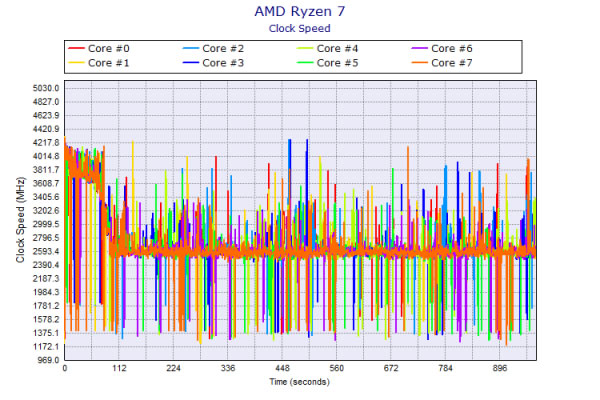Click the Core #5 legend label
Image resolution: width=600 pixels, height=400 pixels.
point(338,63)
